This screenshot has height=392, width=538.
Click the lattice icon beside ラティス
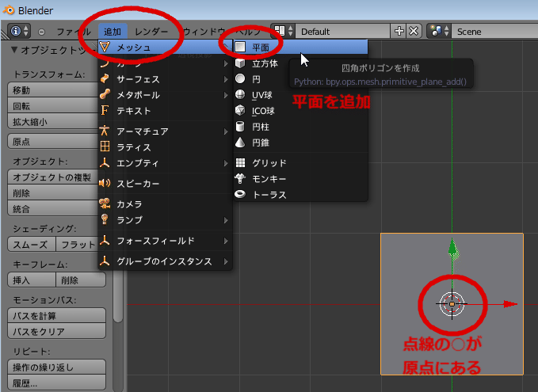click(x=105, y=147)
